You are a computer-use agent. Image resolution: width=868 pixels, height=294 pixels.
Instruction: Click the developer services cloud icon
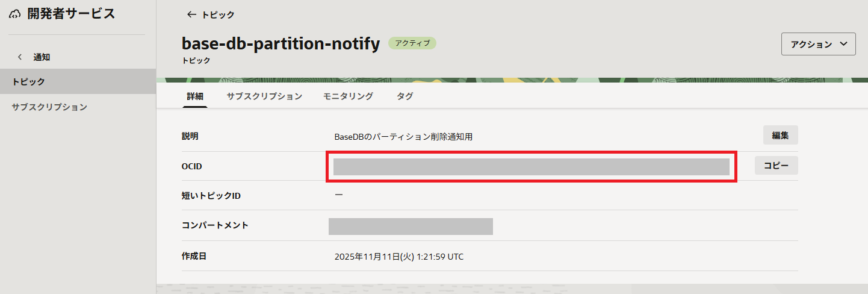pos(15,14)
